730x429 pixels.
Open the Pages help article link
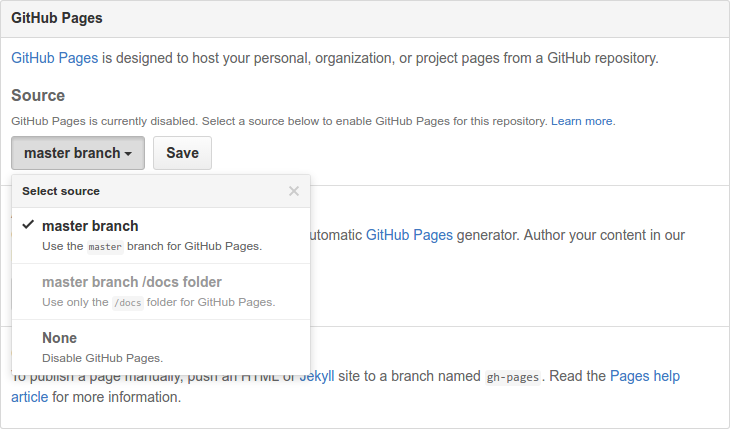click(x=645, y=377)
